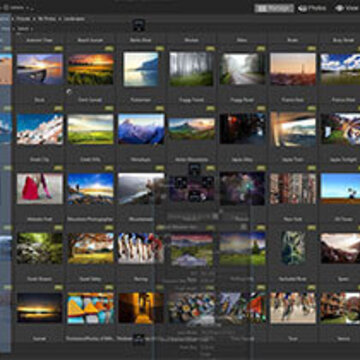Select the Japan Alley dark lantern thumbnail

pyautogui.click(x=242, y=129)
